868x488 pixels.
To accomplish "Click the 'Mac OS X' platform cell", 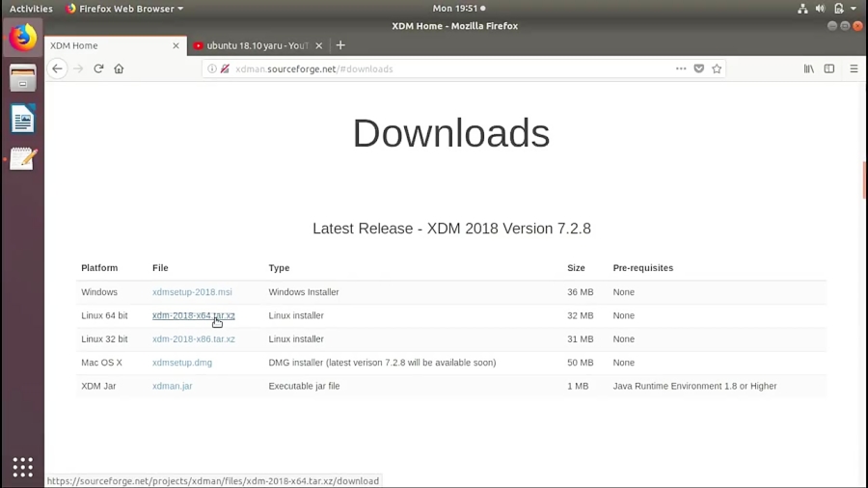I will click(102, 363).
